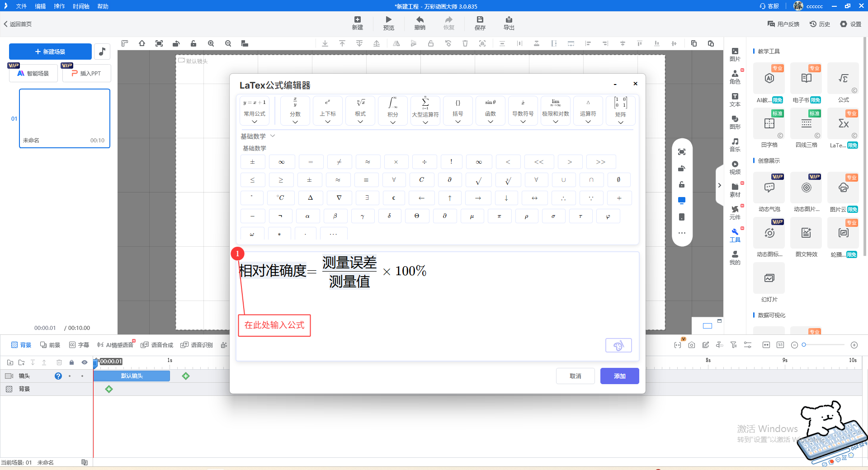
Task: Select scene 01 thumbnail in scene list
Action: click(x=65, y=118)
